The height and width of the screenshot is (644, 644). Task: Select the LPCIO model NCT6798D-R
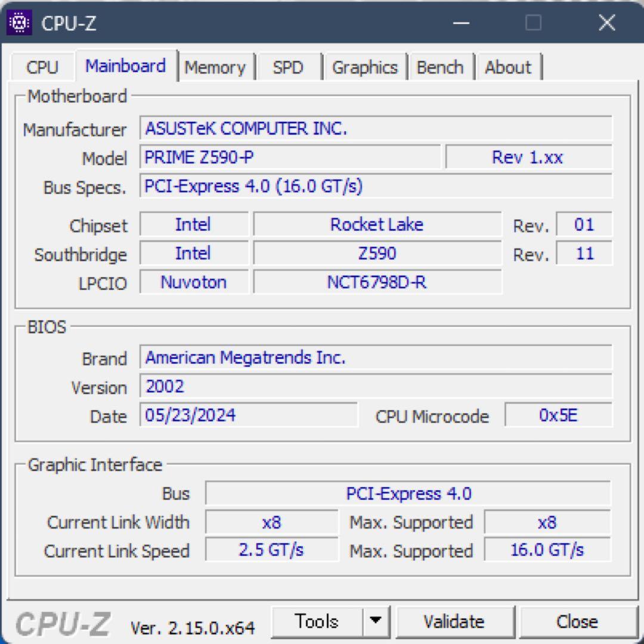pyautogui.click(x=377, y=281)
